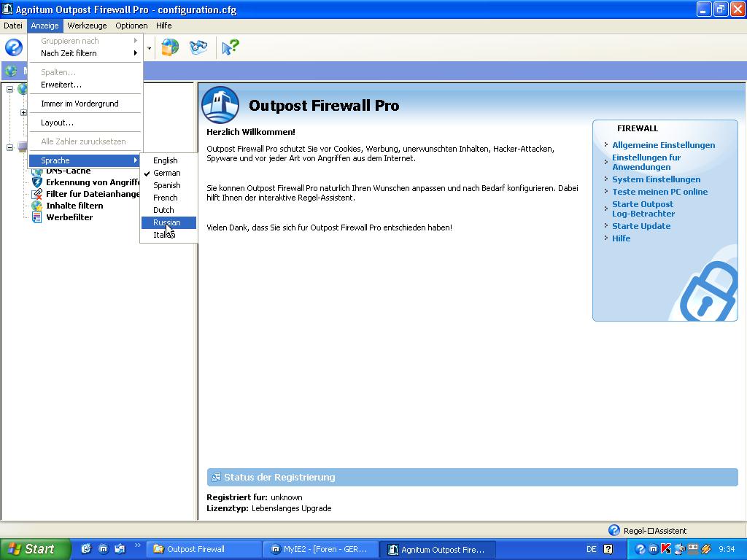Close the open Anzeige menu
Screen dimensions: 747x560
click(44, 26)
